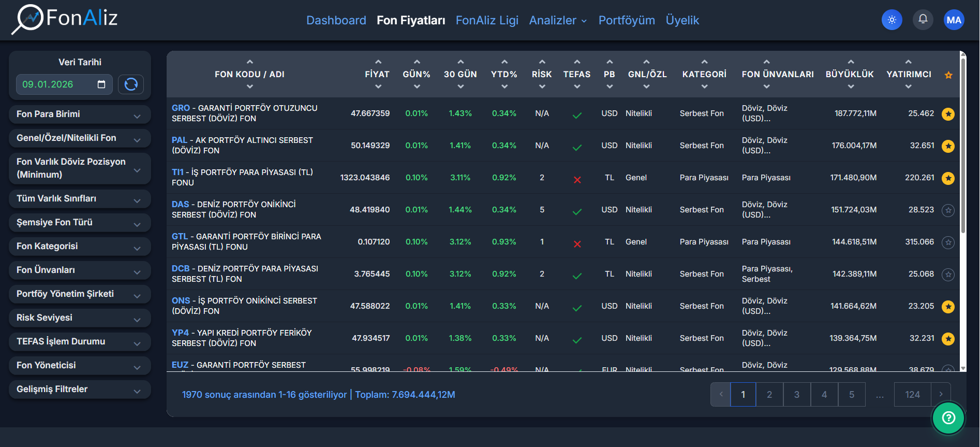Favorite the GTL fund star
The width and height of the screenshot is (980, 447).
948,242
